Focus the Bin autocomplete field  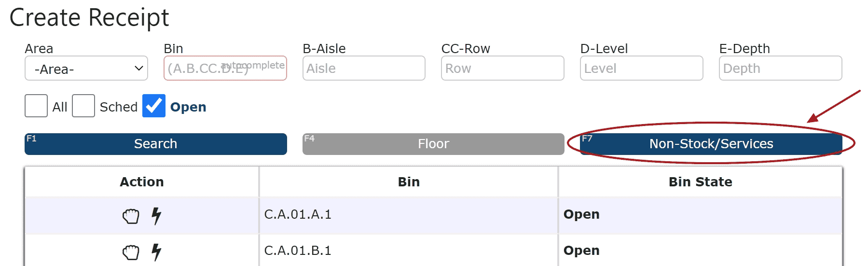click(225, 68)
